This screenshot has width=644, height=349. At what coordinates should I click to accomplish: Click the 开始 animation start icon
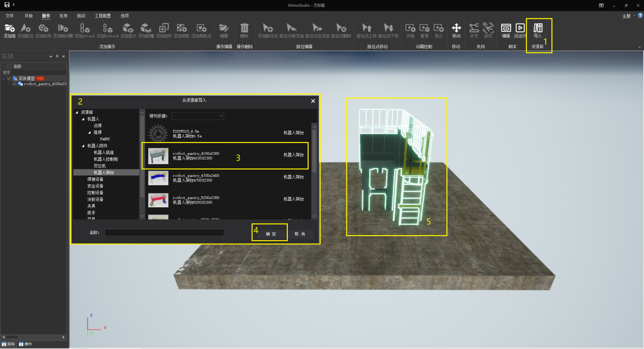click(410, 28)
